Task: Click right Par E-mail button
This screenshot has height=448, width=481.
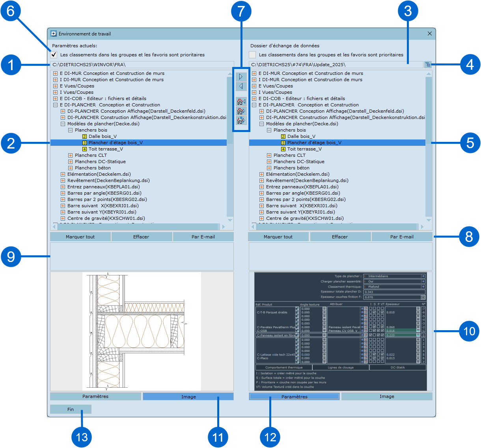Action: pos(402,237)
